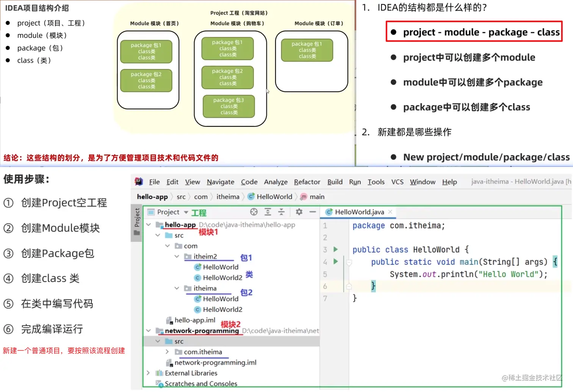573x392 pixels.
Task: Click src in the breadcrumb bar
Action: coord(181,197)
